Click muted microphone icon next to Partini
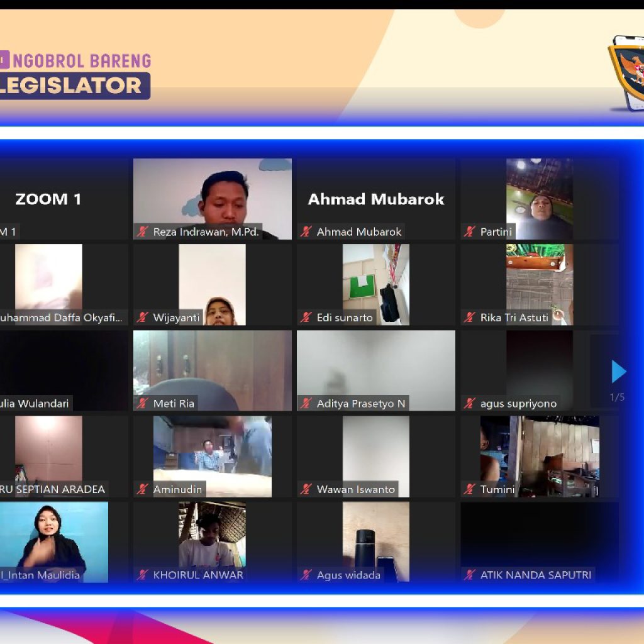644x644 pixels. [470, 232]
